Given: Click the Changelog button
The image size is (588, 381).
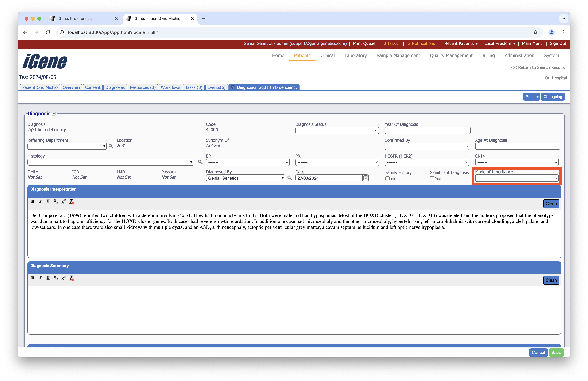Looking at the screenshot, I should [x=552, y=97].
